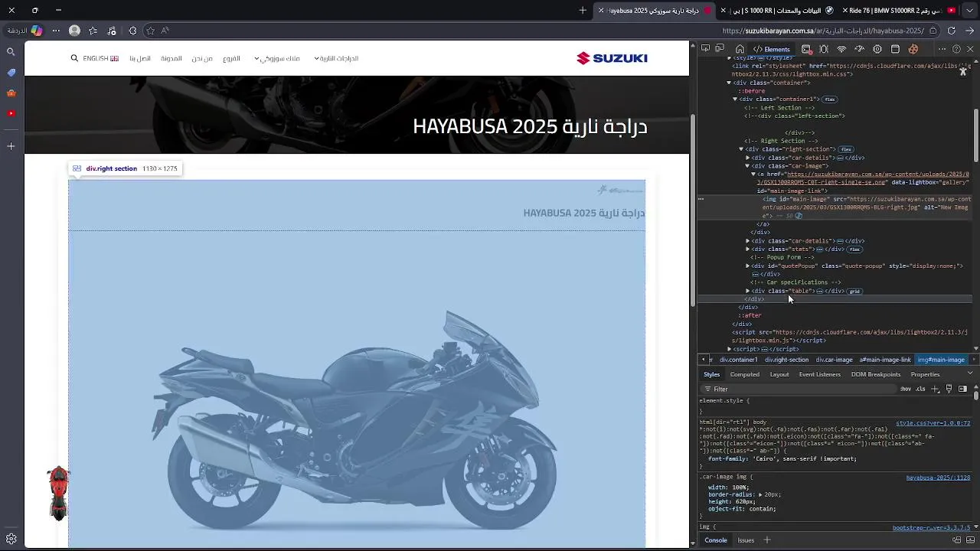Click the flex badge beside stats div

click(x=854, y=249)
